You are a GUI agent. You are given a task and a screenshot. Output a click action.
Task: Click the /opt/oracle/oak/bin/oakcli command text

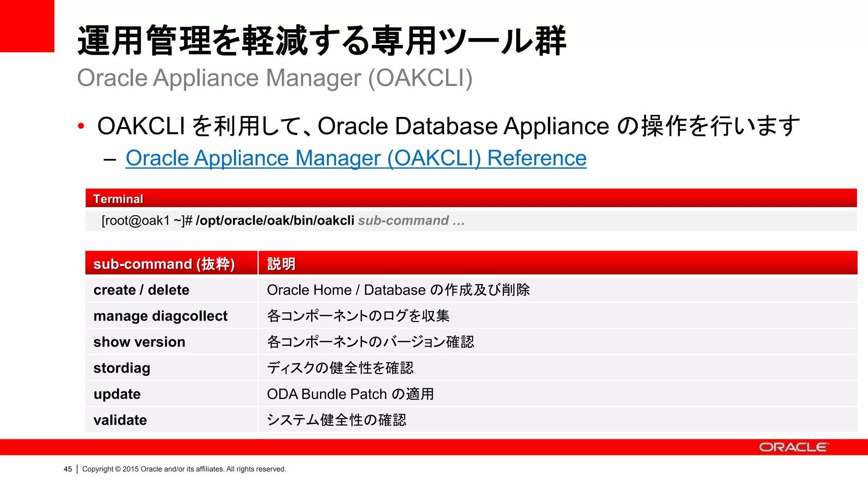pyautogui.click(x=275, y=221)
